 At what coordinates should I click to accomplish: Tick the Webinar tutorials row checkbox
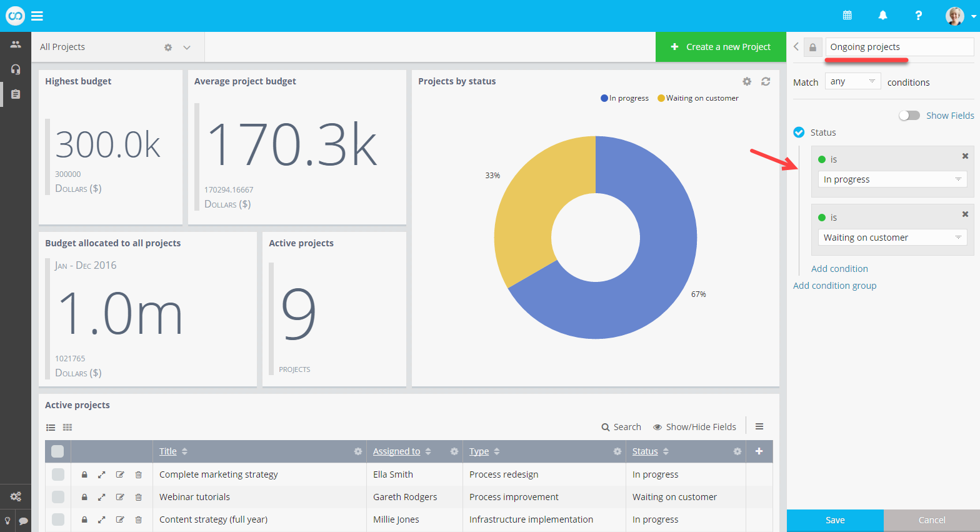click(58, 497)
